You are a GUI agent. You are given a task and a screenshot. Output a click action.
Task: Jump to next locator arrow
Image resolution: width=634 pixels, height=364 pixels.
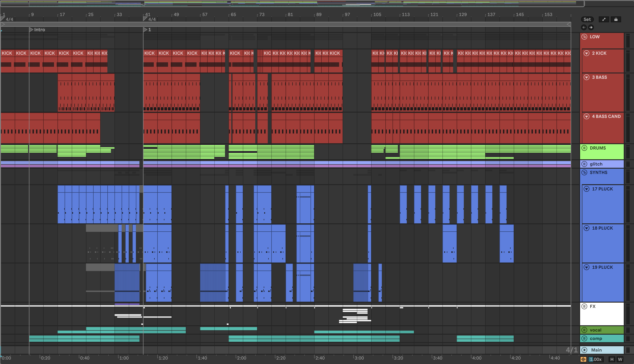tap(591, 27)
